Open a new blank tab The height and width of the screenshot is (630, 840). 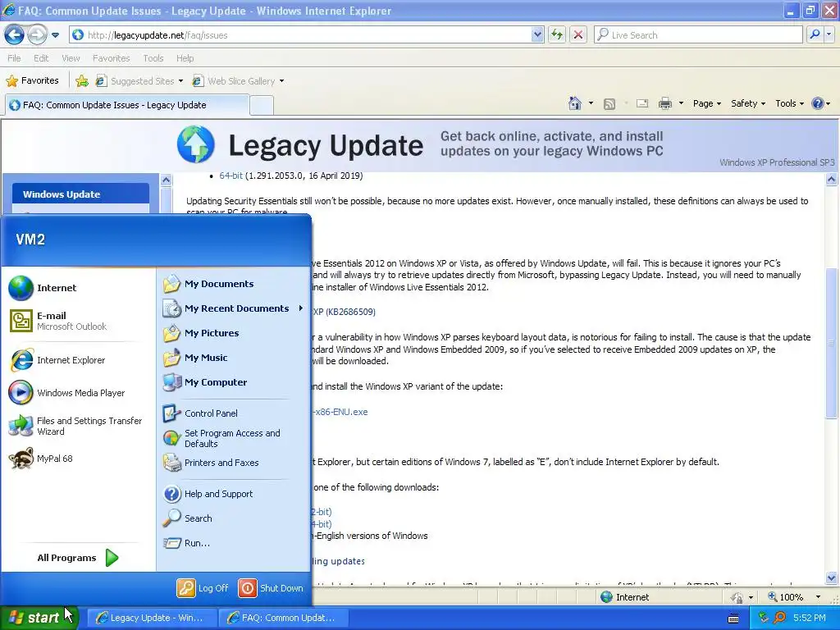(262, 106)
